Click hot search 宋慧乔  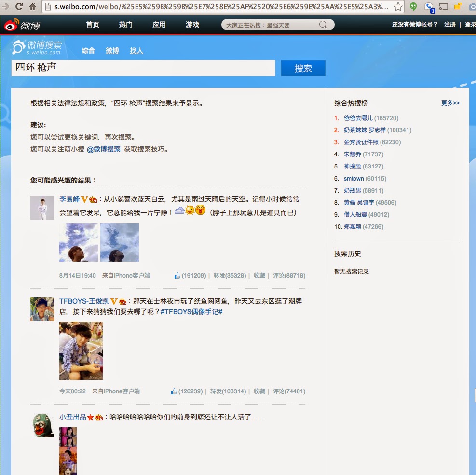353,154
